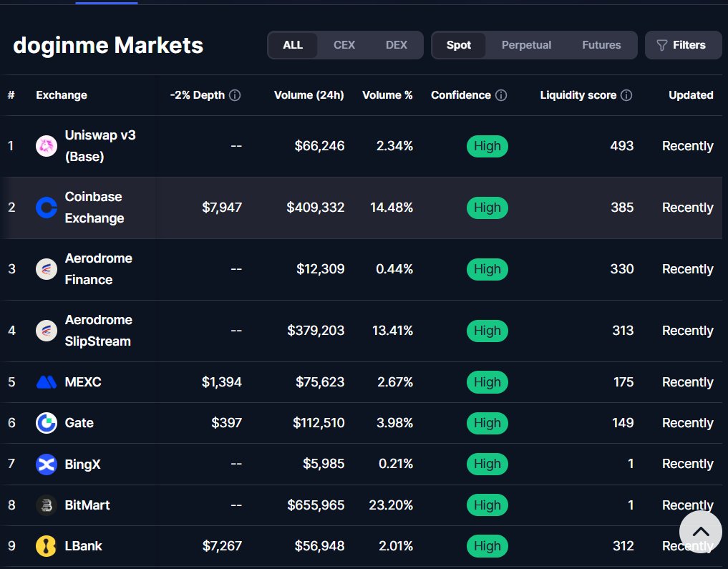Open the BitMart exchange link
Viewport: 728px width, 569px height.
pos(87,505)
